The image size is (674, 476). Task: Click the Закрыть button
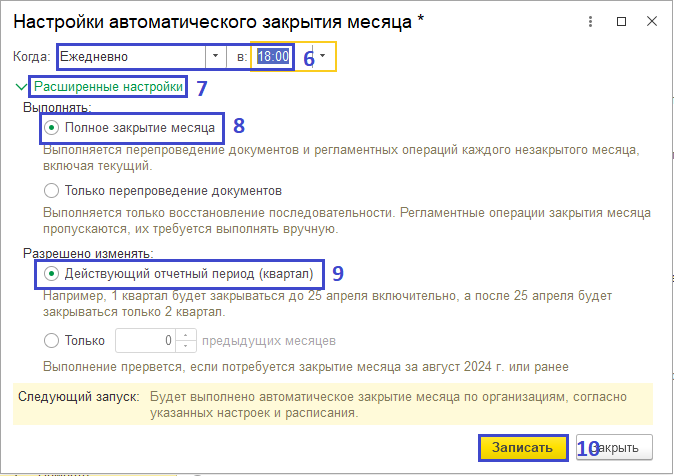pos(614,448)
